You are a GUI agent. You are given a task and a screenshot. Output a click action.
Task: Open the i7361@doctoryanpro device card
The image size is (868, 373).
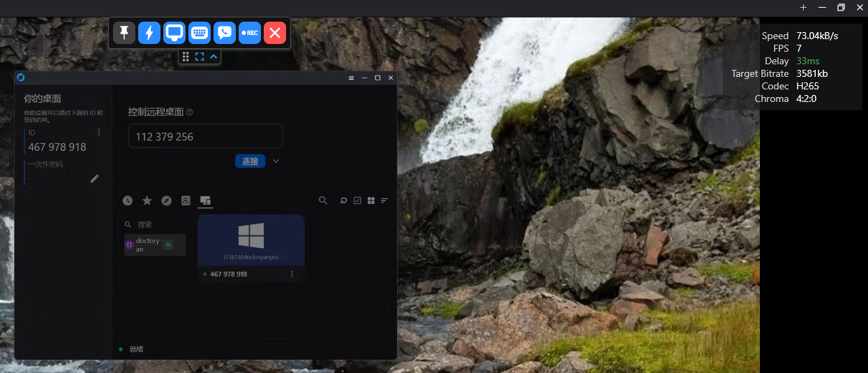pos(251,240)
